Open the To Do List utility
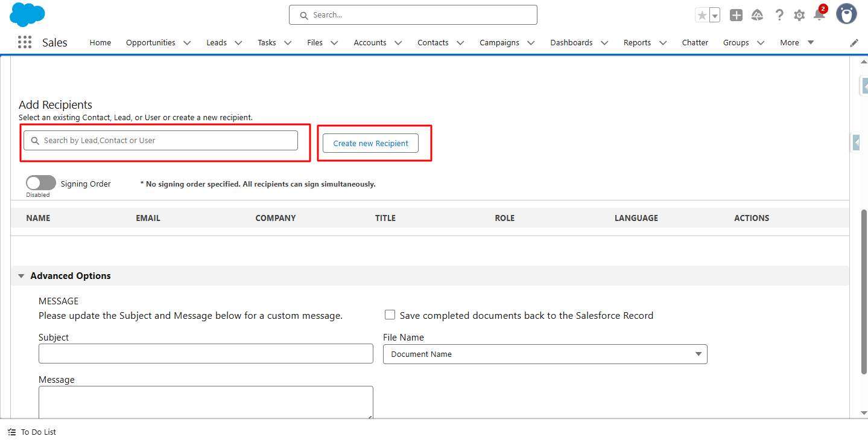The height and width of the screenshot is (442, 868). click(33, 432)
